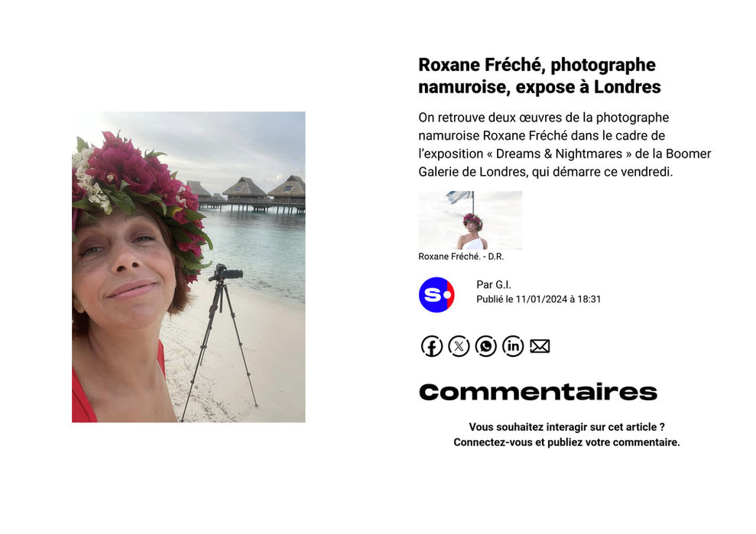Click the article summary paragraph text

pos(565,144)
